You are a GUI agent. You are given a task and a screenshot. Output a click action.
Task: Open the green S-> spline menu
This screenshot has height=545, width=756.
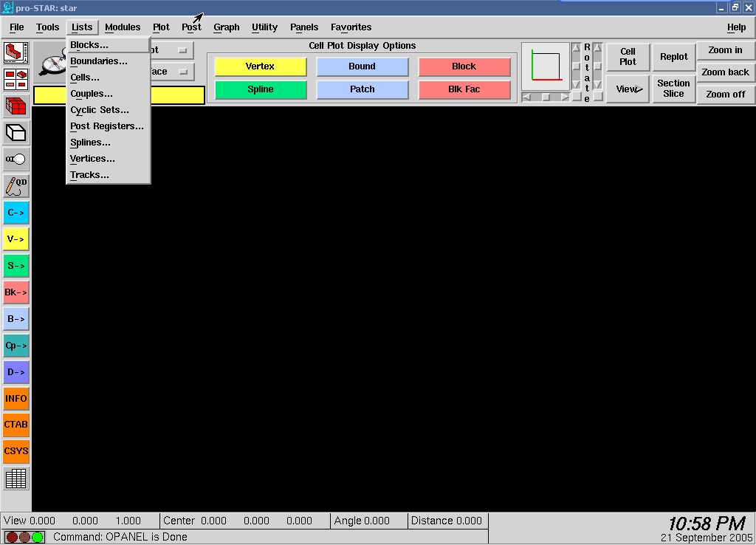point(16,266)
